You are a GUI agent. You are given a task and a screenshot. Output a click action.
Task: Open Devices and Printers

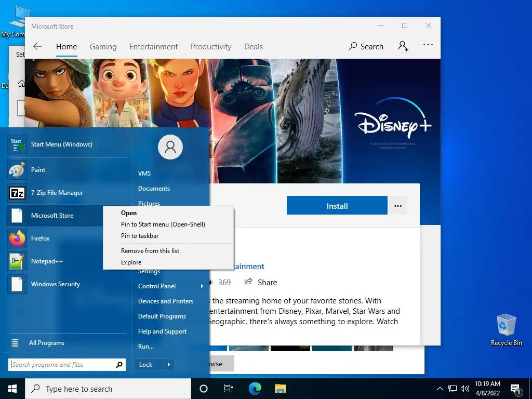coord(166,301)
